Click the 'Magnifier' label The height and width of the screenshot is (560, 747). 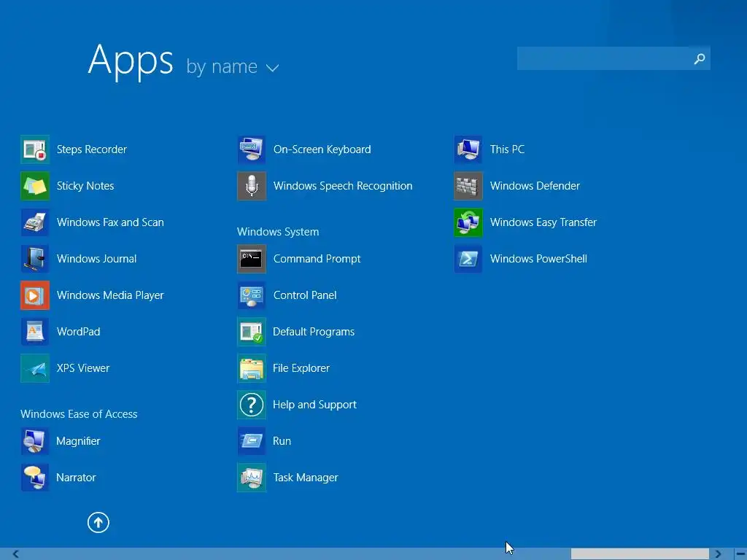[x=78, y=441]
